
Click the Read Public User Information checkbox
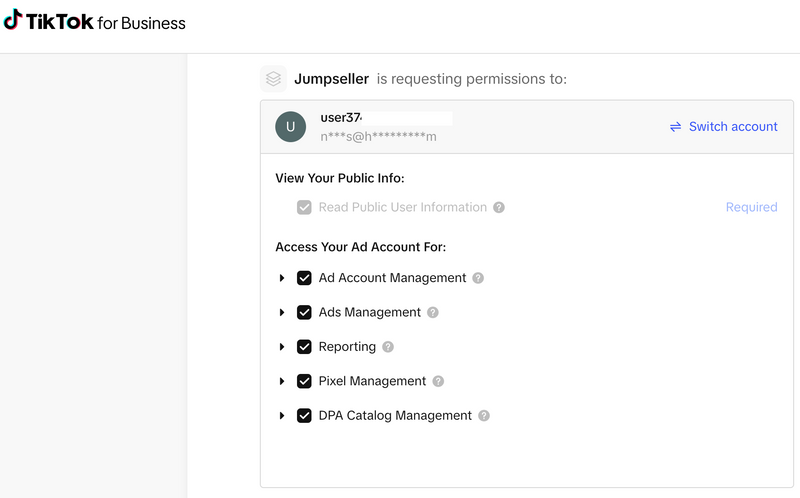point(304,208)
